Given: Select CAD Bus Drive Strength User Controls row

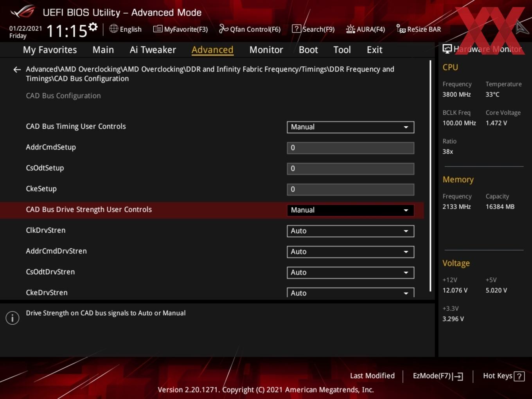Looking at the screenshot, I should point(212,210).
